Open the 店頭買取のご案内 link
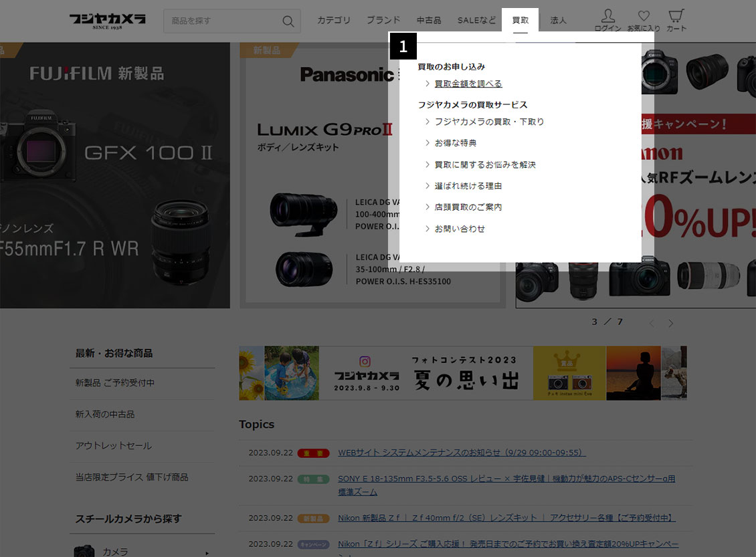 point(468,207)
